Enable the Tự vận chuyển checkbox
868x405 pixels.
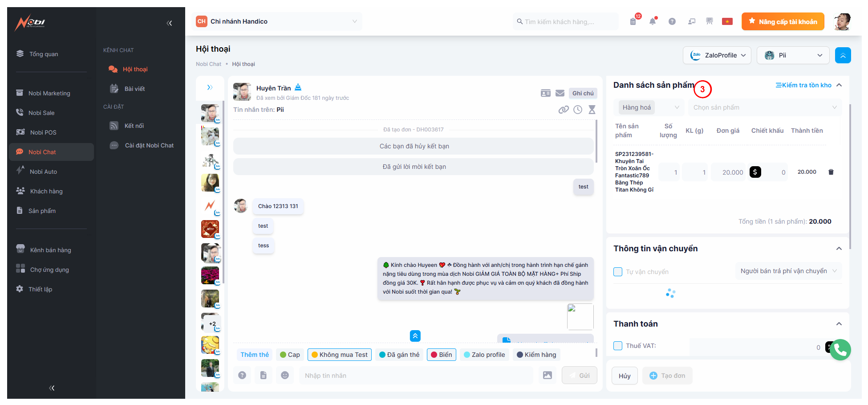click(618, 272)
